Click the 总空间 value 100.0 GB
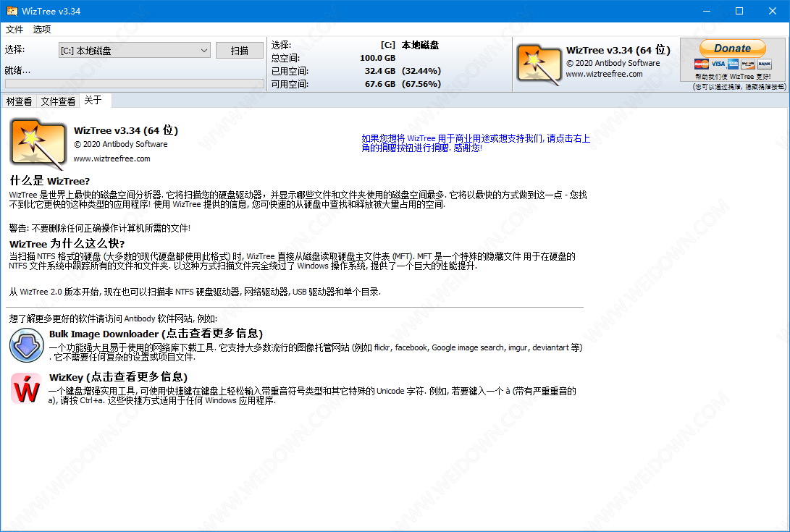Image resolution: width=790 pixels, height=532 pixels. click(377, 58)
